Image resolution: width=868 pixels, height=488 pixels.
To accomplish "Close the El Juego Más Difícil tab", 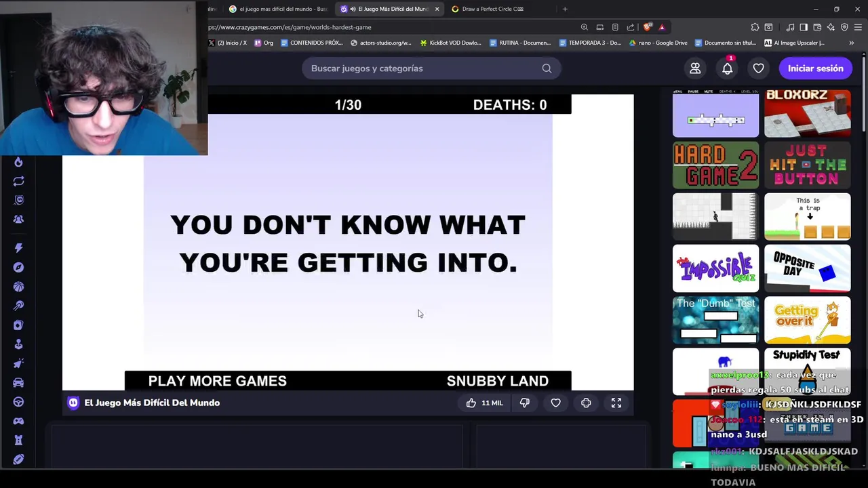I will tap(437, 9).
